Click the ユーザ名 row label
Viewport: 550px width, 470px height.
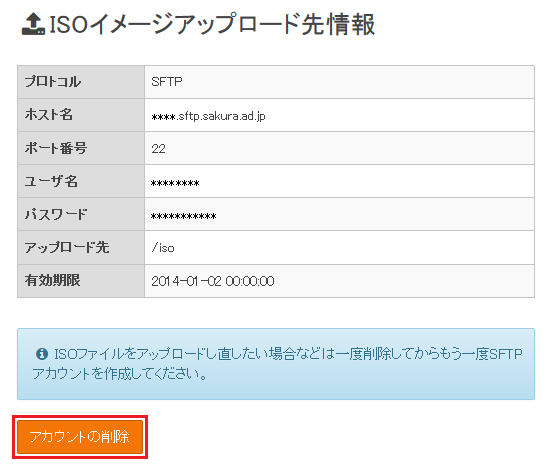51,181
